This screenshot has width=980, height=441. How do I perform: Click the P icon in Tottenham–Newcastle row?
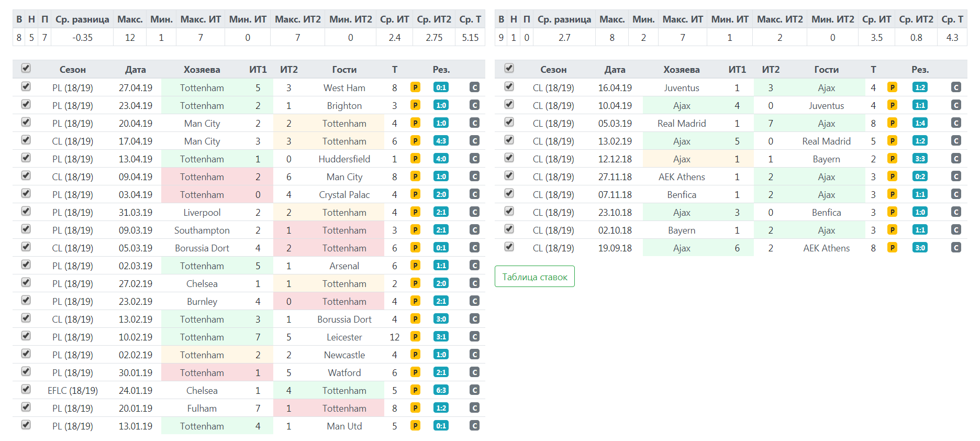[415, 355]
